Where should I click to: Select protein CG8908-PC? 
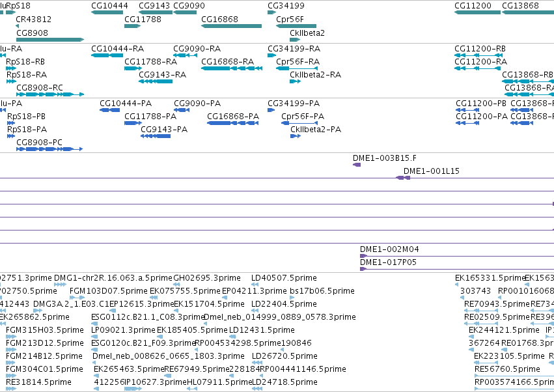coord(49,149)
